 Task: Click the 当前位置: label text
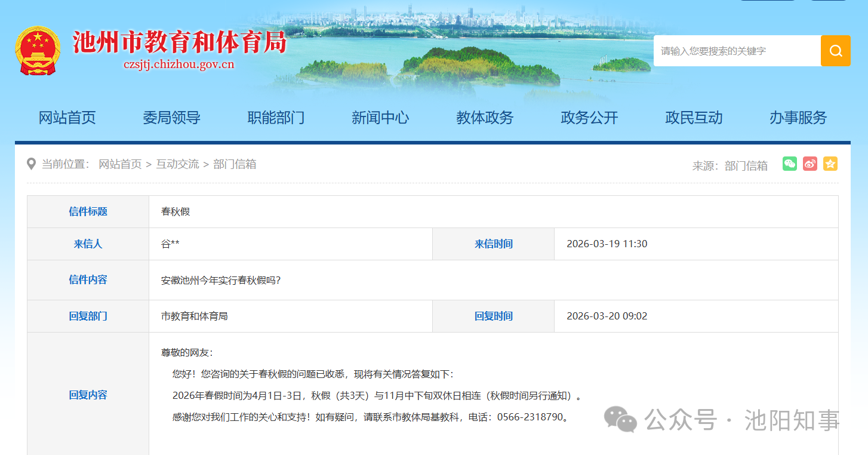coord(66,164)
